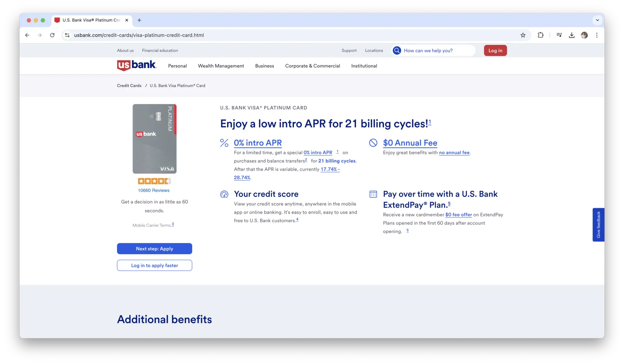Image resolution: width=624 pixels, height=364 pixels.
Task: Expand the tab search dropdown
Action: [597, 20]
